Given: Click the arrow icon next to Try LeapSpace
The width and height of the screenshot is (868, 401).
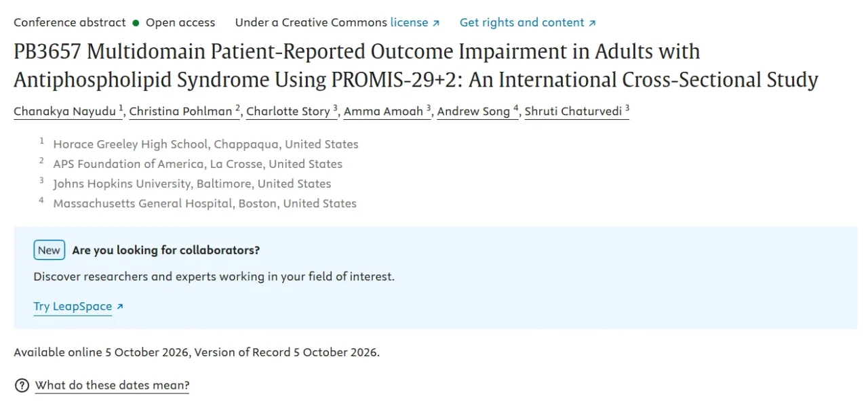Looking at the screenshot, I should (120, 307).
